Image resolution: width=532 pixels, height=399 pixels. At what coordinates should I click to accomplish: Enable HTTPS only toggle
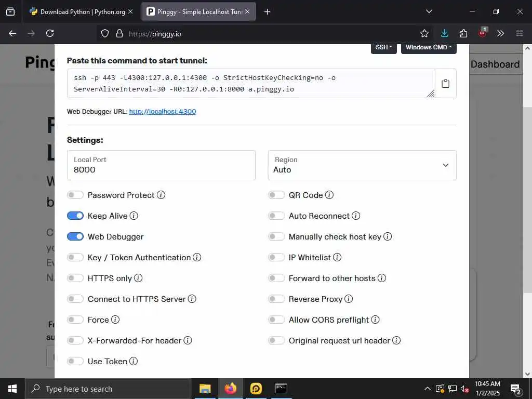(x=75, y=278)
